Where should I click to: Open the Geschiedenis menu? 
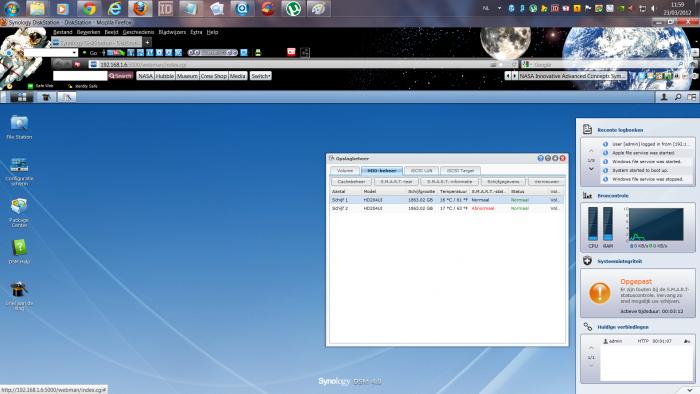pyautogui.click(x=138, y=32)
